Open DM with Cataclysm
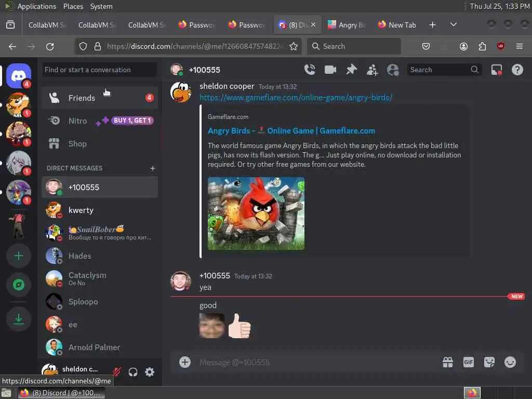The width and height of the screenshot is (532, 399). (x=100, y=278)
